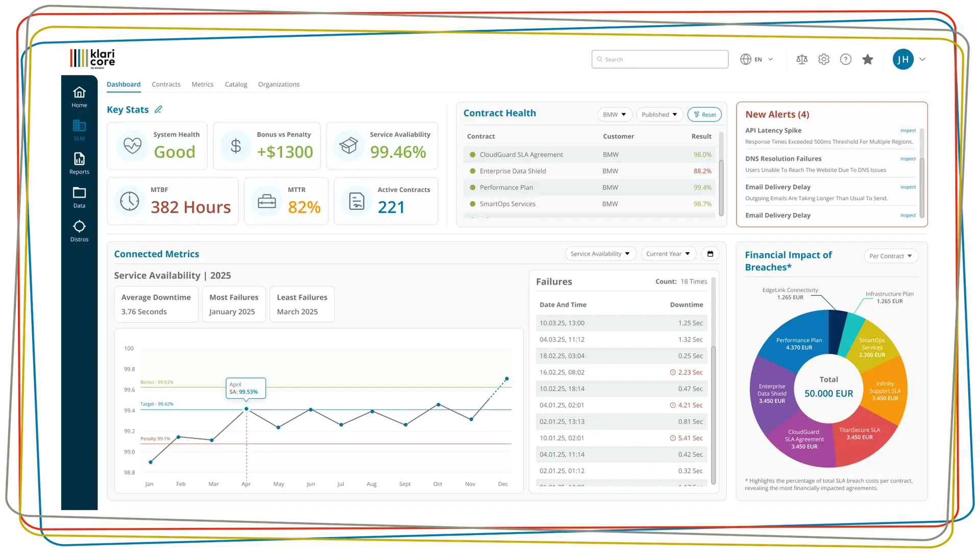
Task: Click the MTTR briefcase icon
Action: pos(266,201)
